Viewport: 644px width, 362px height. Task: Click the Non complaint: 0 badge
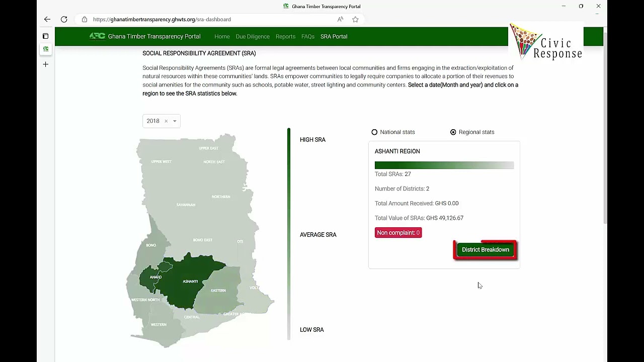(398, 233)
